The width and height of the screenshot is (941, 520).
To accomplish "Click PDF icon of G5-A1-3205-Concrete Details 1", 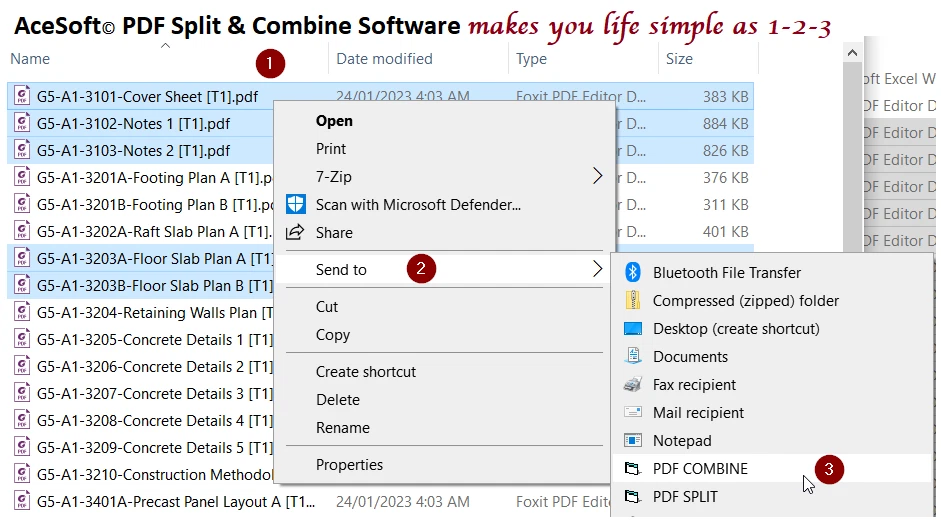I will (22, 339).
